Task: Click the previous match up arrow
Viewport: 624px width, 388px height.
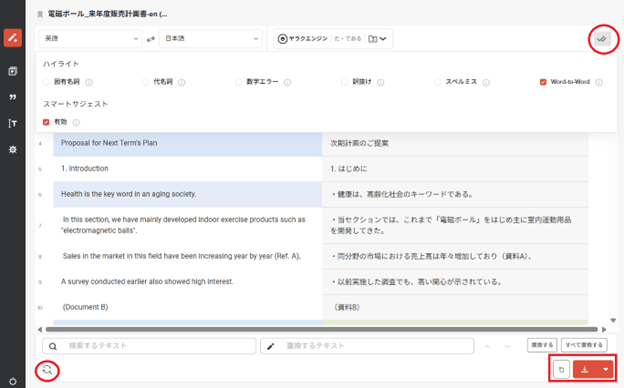Action: (x=488, y=346)
